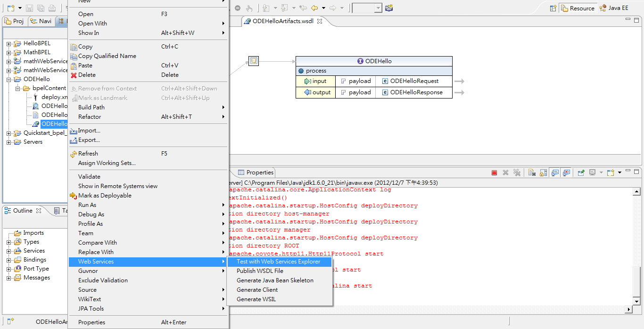Terminate the server with red stop icon
This screenshot has width=644, height=329.
(x=494, y=173)
